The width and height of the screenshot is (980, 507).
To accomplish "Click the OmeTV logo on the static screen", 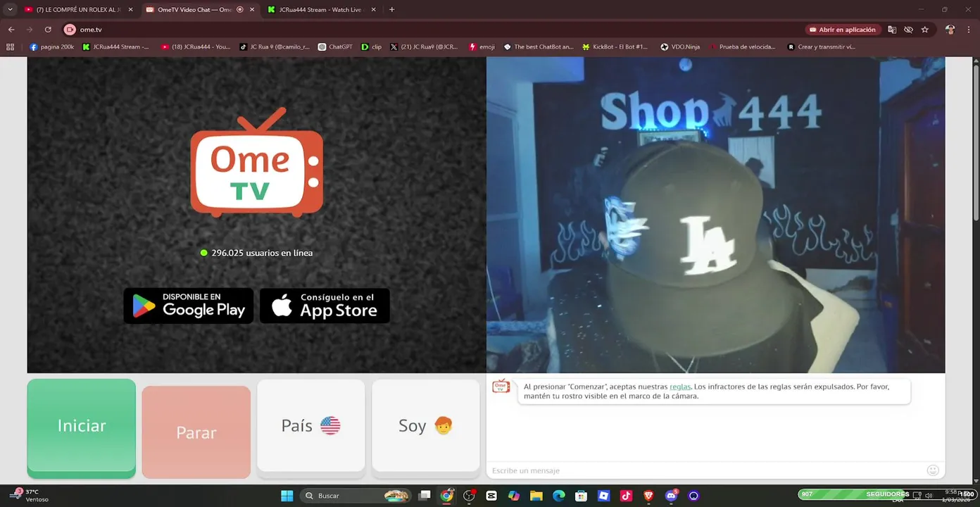I will coord(257,162).
